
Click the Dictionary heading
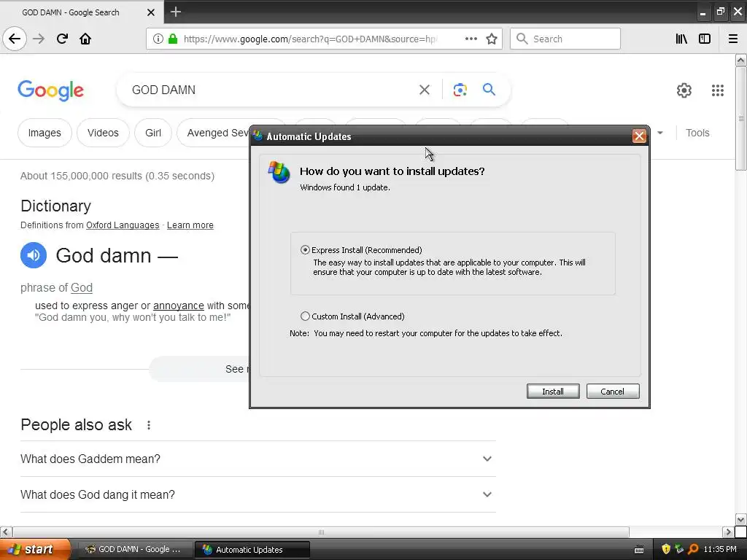click(55, 206)
